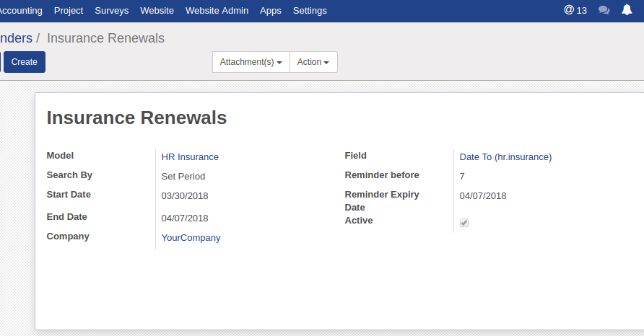Open the Project menu
This screenshot has height=336, width=644.
pyautogui.click(x=69, y=11)
